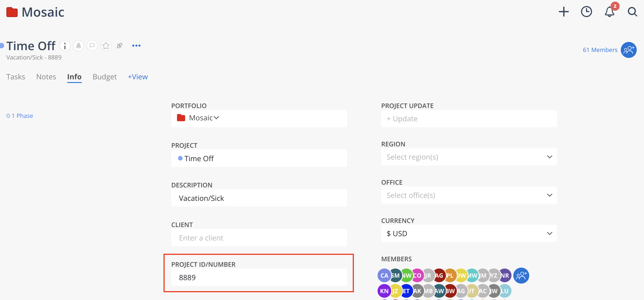The height and width of the screenshot is (300, 644).
Task: Click the blue project color dot
Action: pos(180,158)
